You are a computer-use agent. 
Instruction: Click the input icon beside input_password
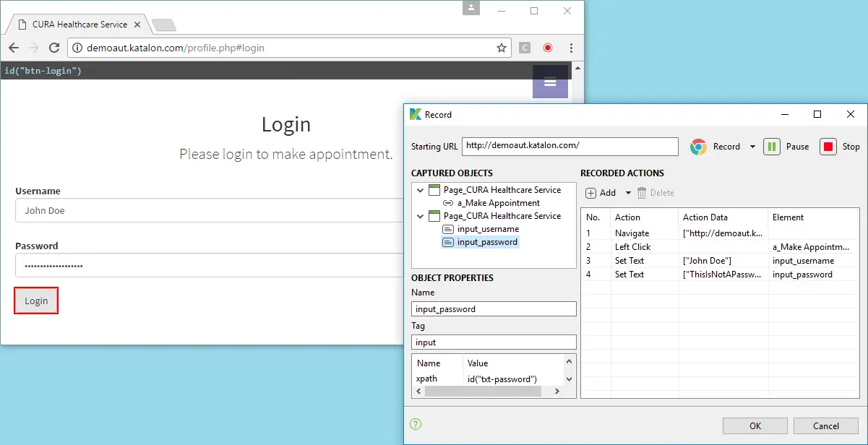tap(448, 242)
